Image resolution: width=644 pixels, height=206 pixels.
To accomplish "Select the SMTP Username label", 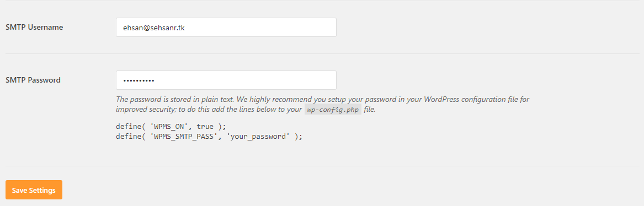I will 35,27.
